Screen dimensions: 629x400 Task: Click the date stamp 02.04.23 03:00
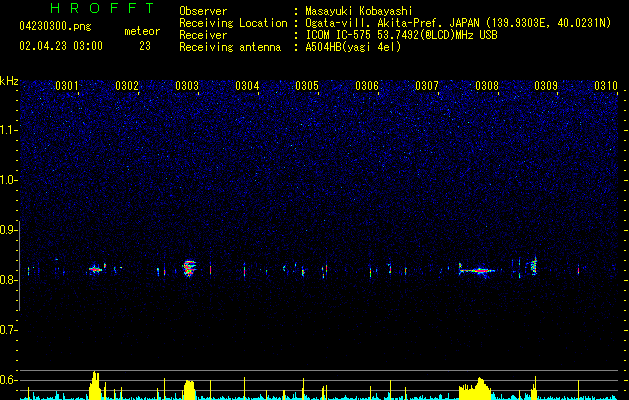click(61, 46)
